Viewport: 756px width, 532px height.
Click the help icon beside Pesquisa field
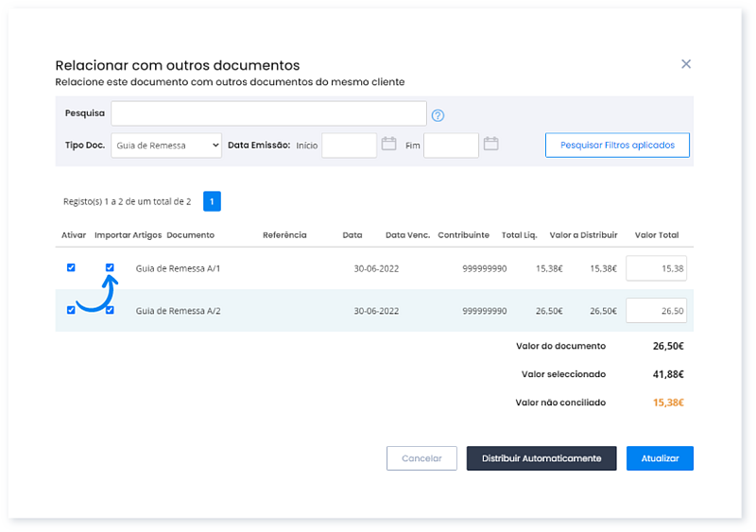coord(438,115)
